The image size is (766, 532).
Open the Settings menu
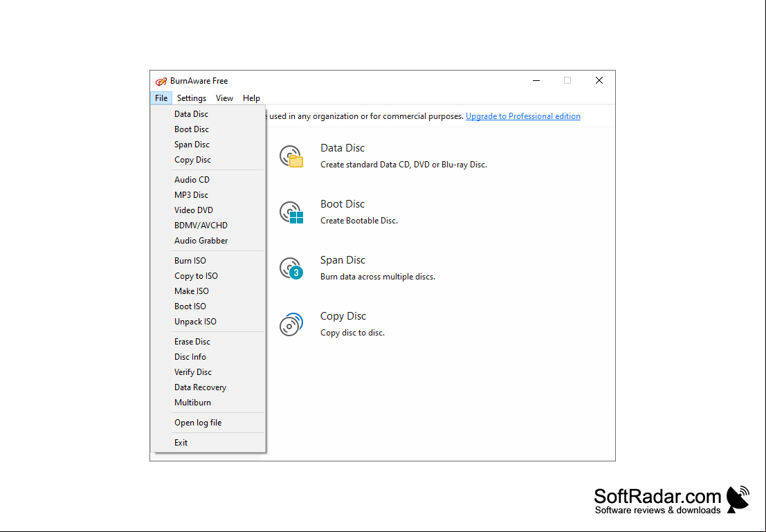click(192, 98)
